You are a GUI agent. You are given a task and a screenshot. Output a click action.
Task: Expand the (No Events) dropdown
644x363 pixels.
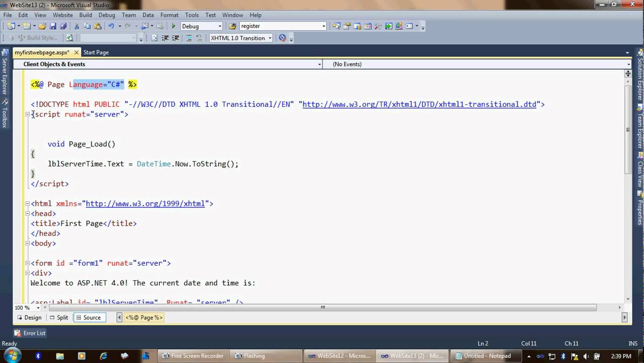628,65
